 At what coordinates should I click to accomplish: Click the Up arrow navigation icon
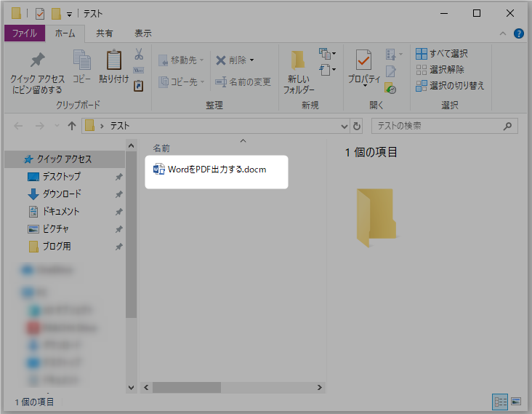click(72, 126)
